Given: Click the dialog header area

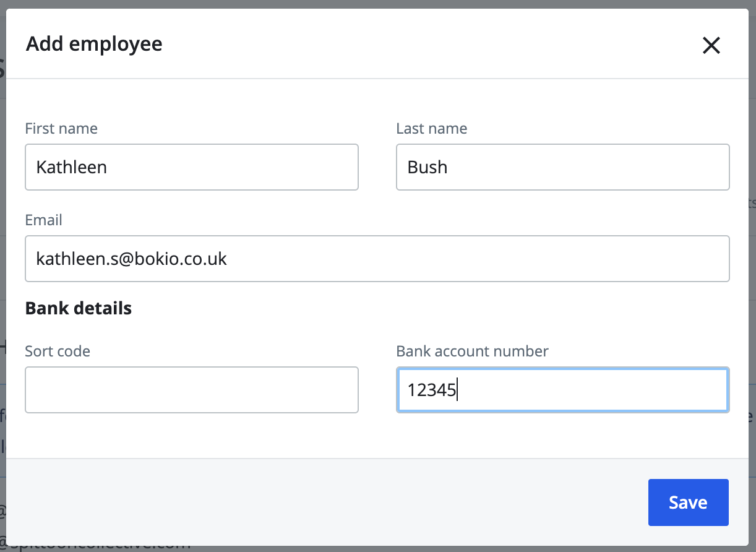Looking at the screenshot, I should (x=378, y=43).
